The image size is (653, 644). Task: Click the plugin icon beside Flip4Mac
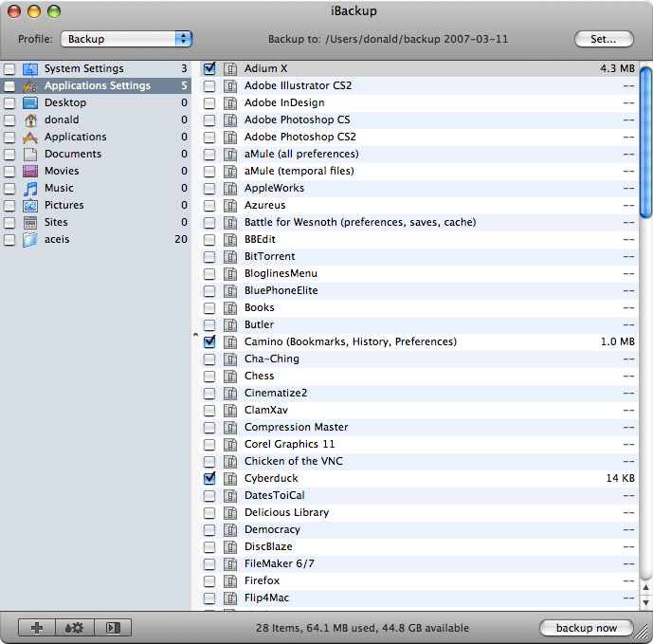230,598
